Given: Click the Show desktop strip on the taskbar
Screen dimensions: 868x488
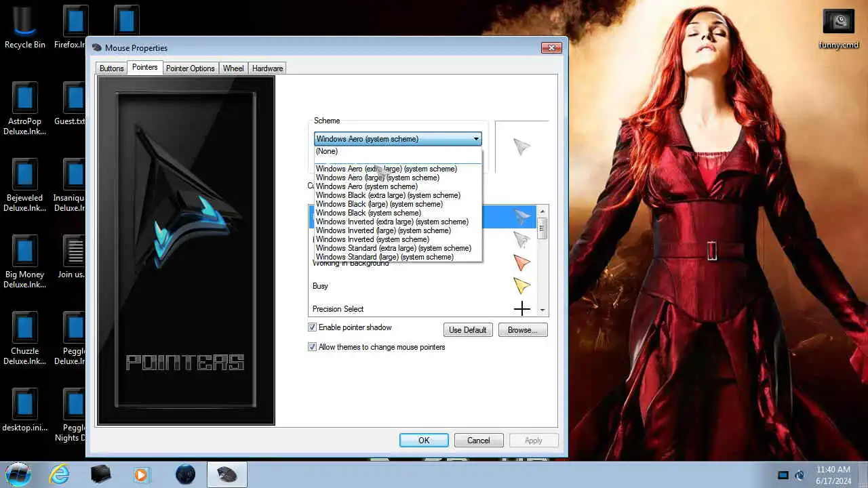Looking at the screenshot, I should pos(863,474).
